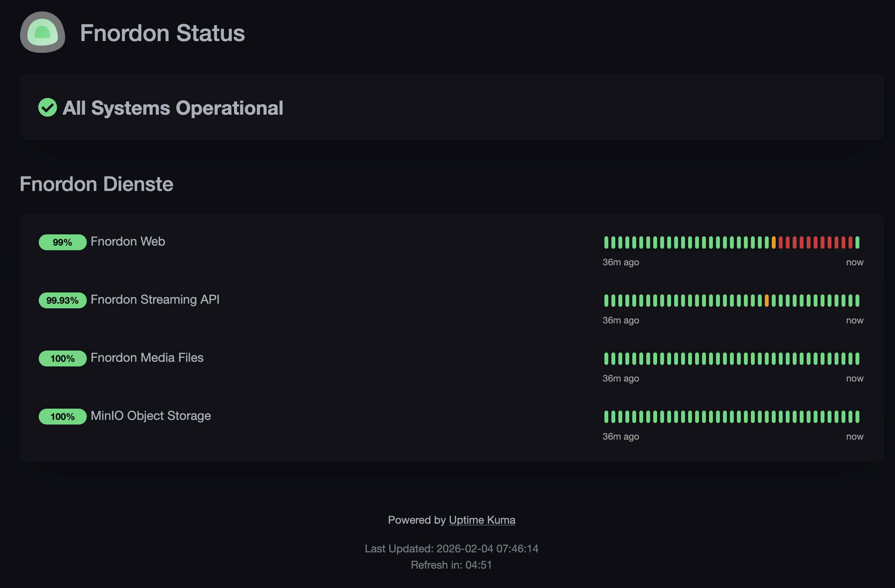Click the last green heartbeat bar of Fnordon Web
Viewport: 895px width, 588px height.
[x=857, y=242]
